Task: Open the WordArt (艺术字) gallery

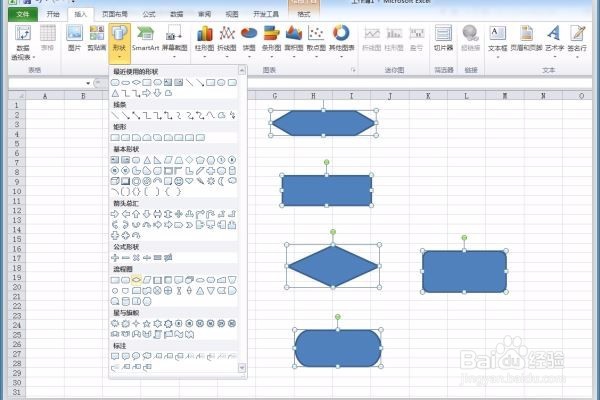Action: tap(554, 41)
